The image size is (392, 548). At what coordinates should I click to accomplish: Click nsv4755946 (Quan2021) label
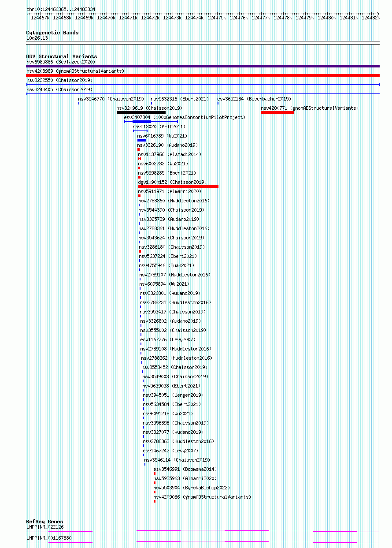[167, 266]
